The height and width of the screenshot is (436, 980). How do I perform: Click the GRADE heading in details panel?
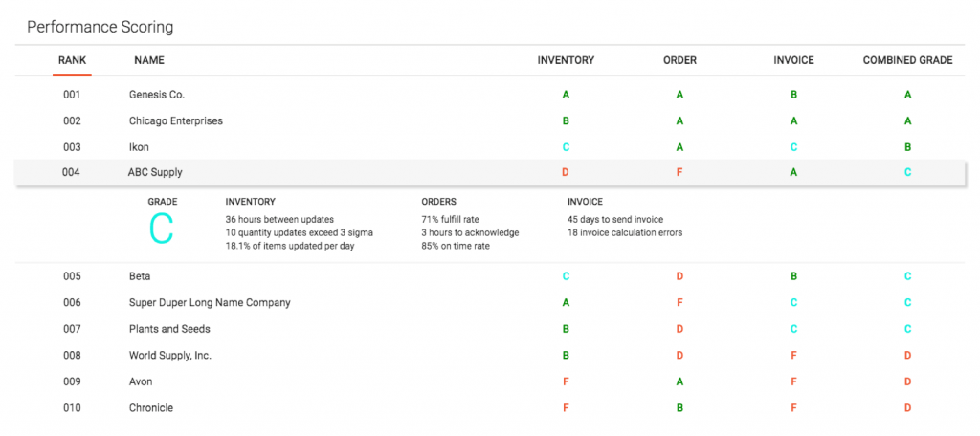tap(163, 202)
